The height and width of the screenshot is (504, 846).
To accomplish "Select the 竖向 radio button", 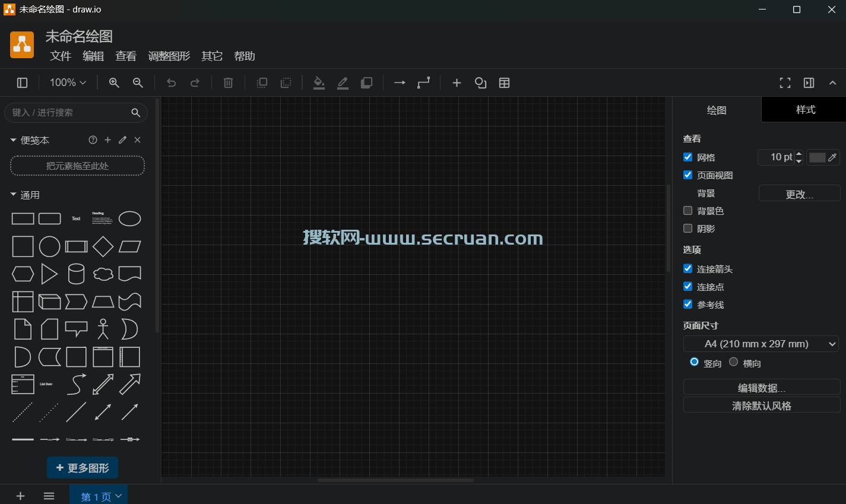I will [694, 362].
